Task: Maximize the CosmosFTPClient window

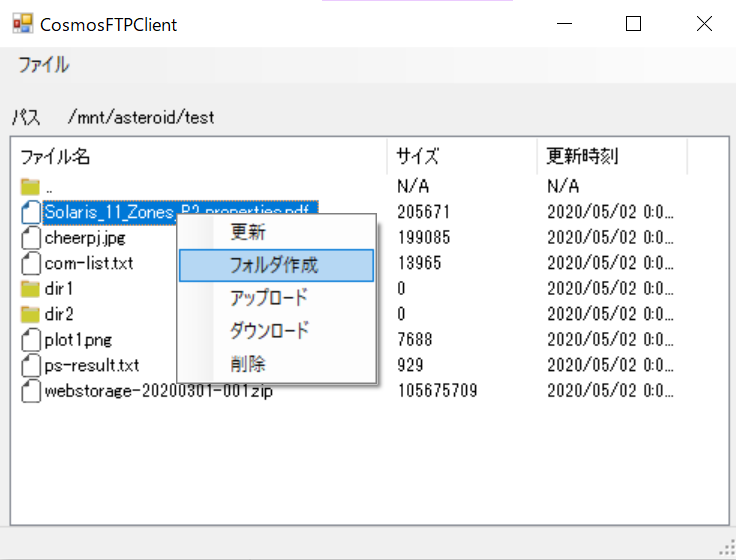Action: 633,24
